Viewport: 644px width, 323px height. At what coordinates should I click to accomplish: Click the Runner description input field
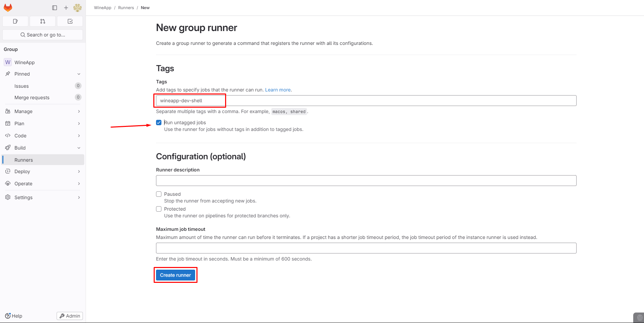[366, 181]
